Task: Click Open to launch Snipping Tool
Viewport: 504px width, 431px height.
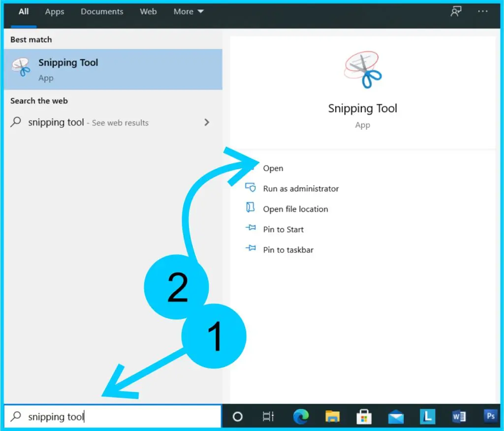Action: coord(273,168)
